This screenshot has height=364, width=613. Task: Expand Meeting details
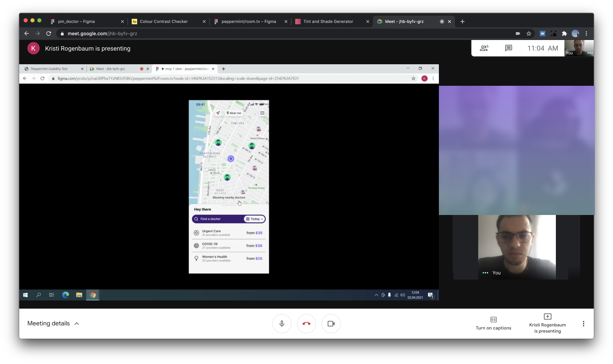[x=53, y=323]
